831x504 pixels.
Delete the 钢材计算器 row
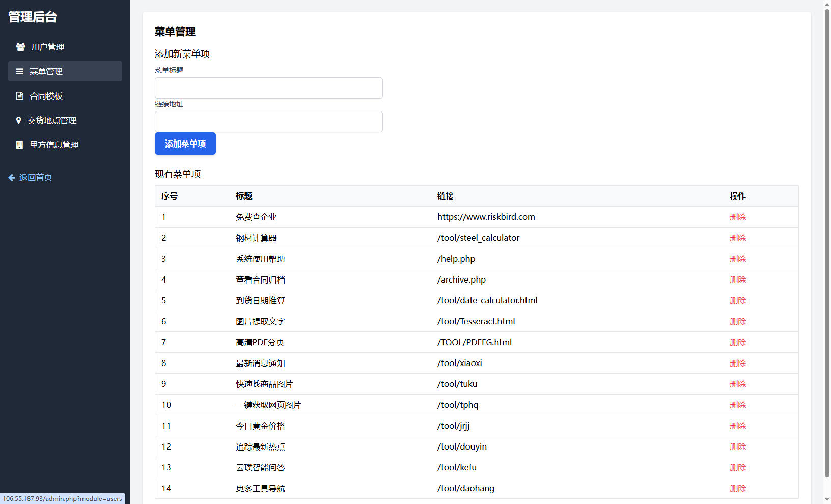pos(738,238)
